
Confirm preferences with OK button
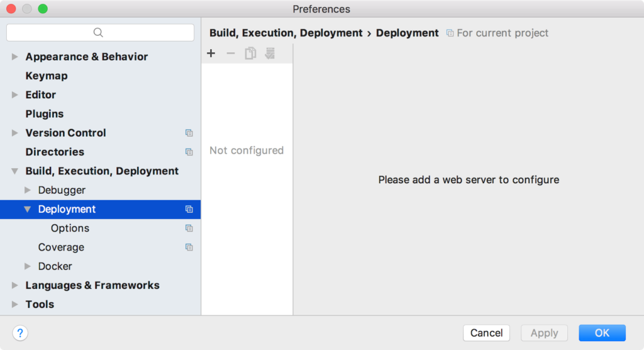tap(602, 333)
